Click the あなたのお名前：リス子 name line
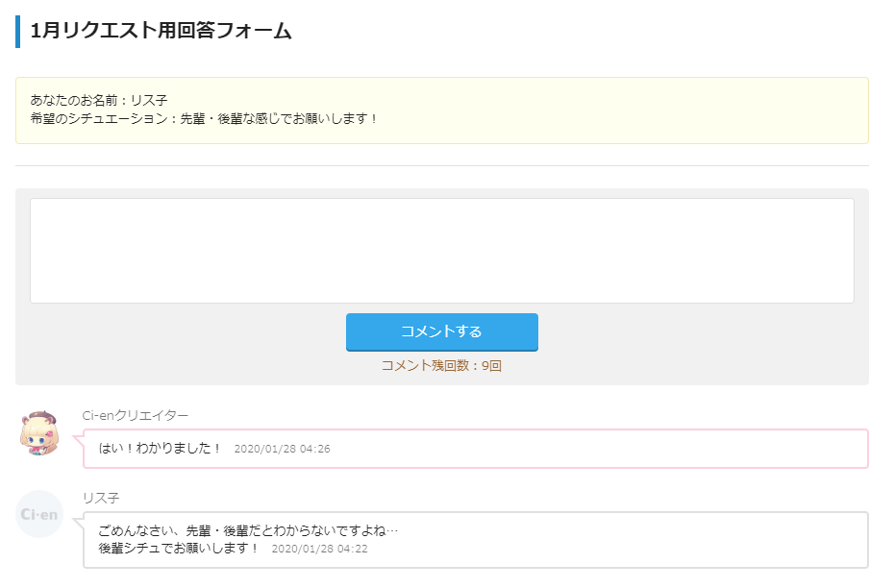The image size is (894, 588). 99,100
